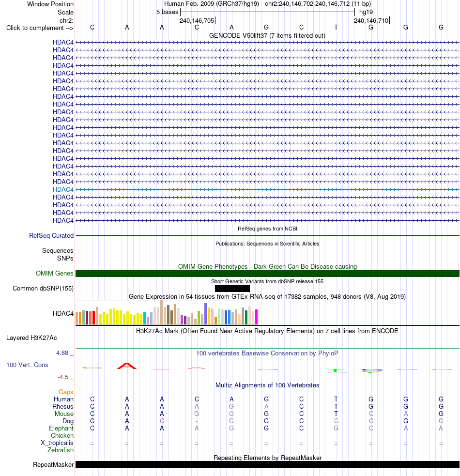Click the cyan bar in the GTEx chart
The image size is (460, 476).
tap(144, 318)
